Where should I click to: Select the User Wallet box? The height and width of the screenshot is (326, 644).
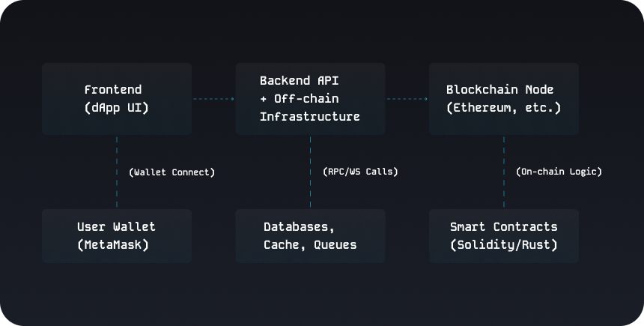116,236
